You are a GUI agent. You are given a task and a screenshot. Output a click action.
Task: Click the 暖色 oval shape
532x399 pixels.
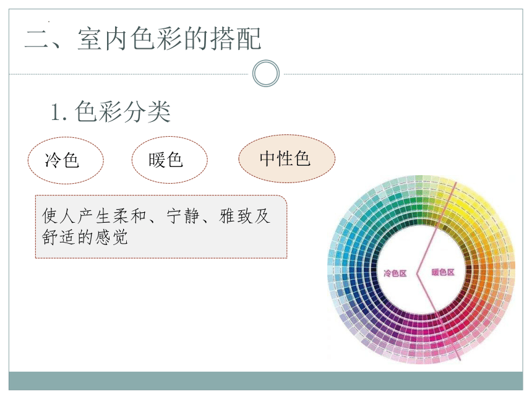point(169,160)
